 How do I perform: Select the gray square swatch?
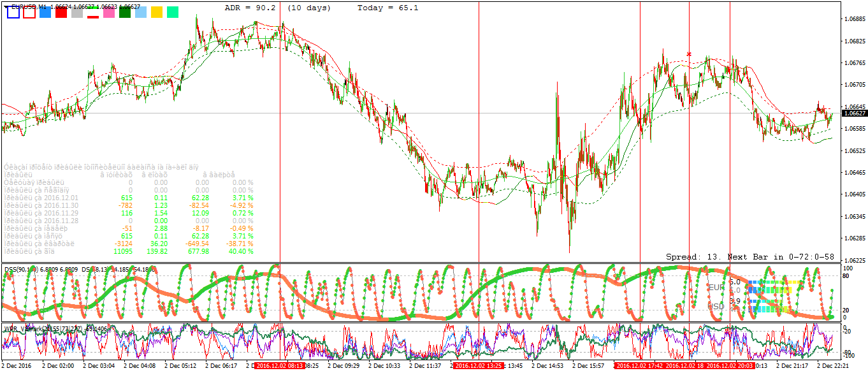[x=77, y=12]
